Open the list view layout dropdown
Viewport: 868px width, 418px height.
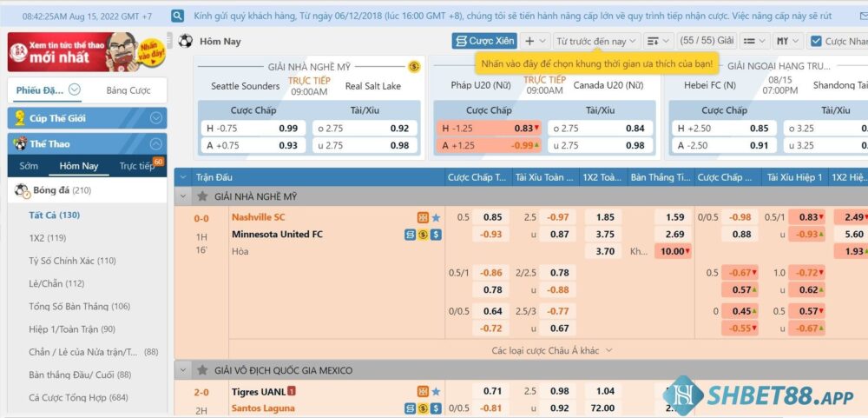tap(755, 41)
